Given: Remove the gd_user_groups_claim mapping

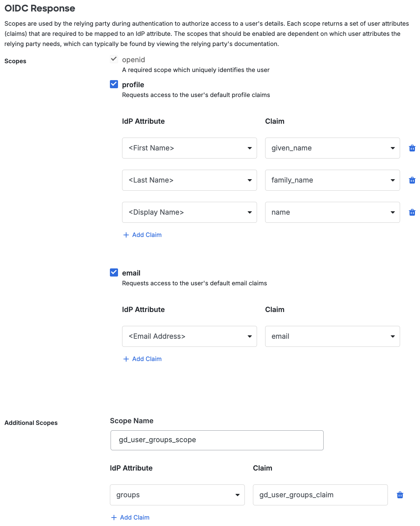Looking at the screenshot, I should click(400, 495).
